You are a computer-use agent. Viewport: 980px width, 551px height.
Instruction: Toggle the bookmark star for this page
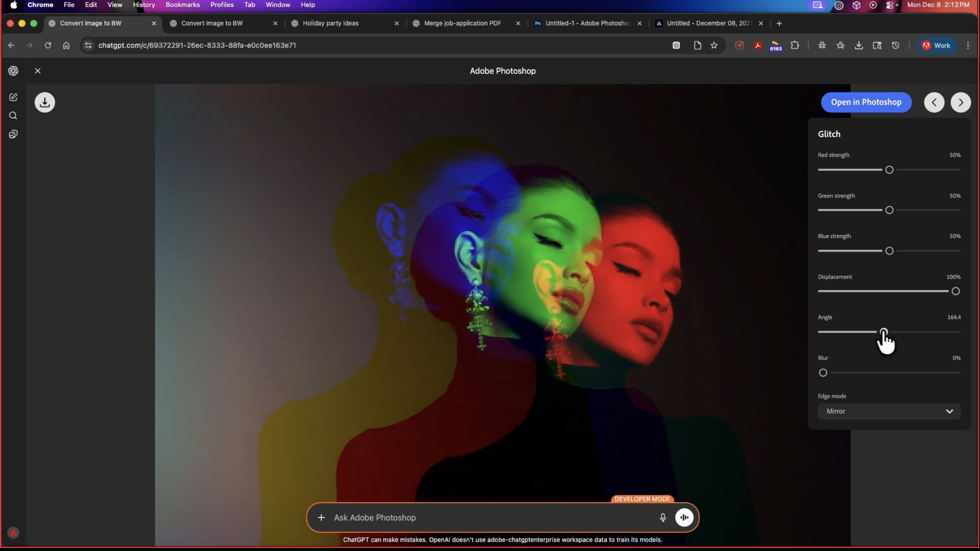714,45
